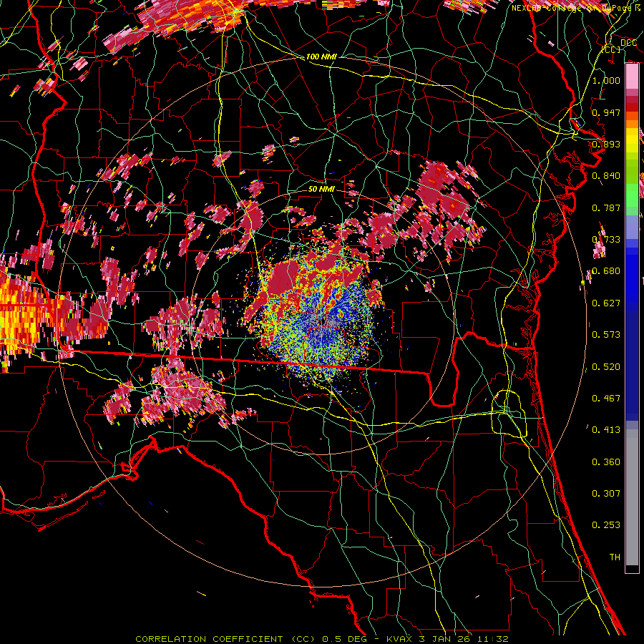Click the 0.413 scale value

tap(606, 430)
